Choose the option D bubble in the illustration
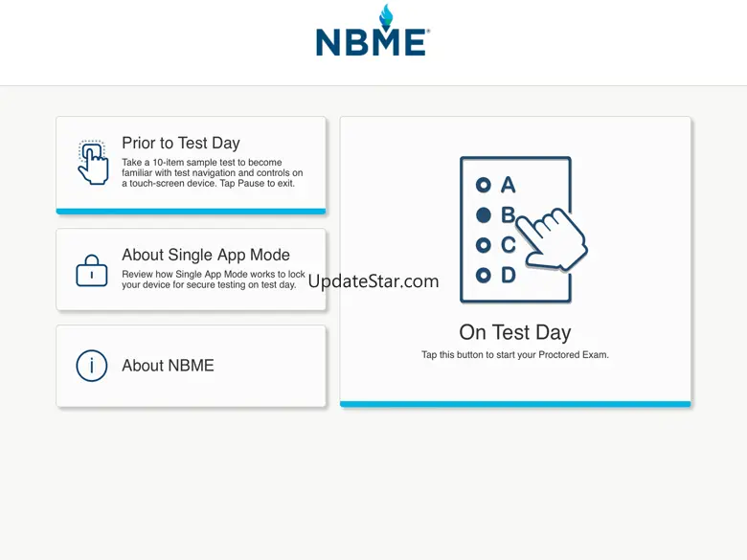 (484, 276)
